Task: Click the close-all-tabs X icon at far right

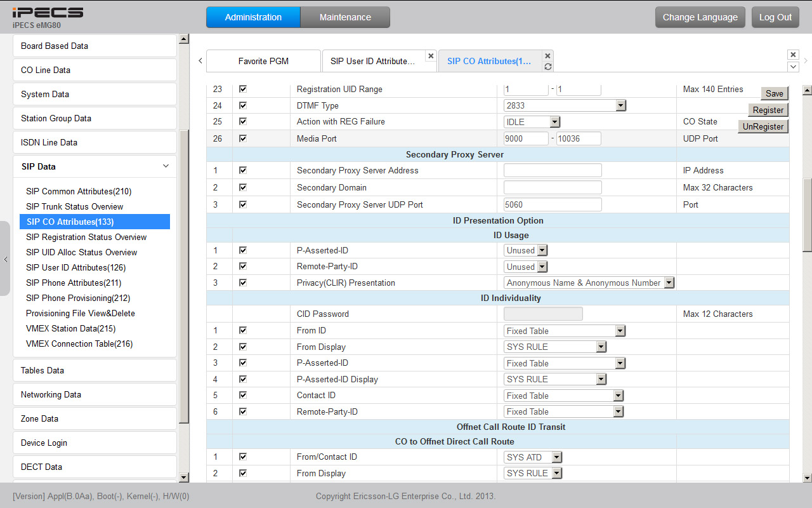Action: click(x=793, y=55)
